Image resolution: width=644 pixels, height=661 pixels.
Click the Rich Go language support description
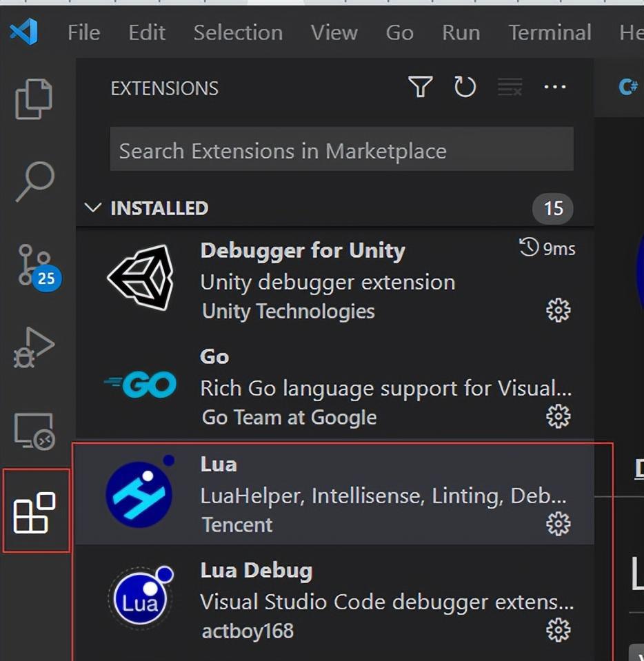tap(386, 388)
